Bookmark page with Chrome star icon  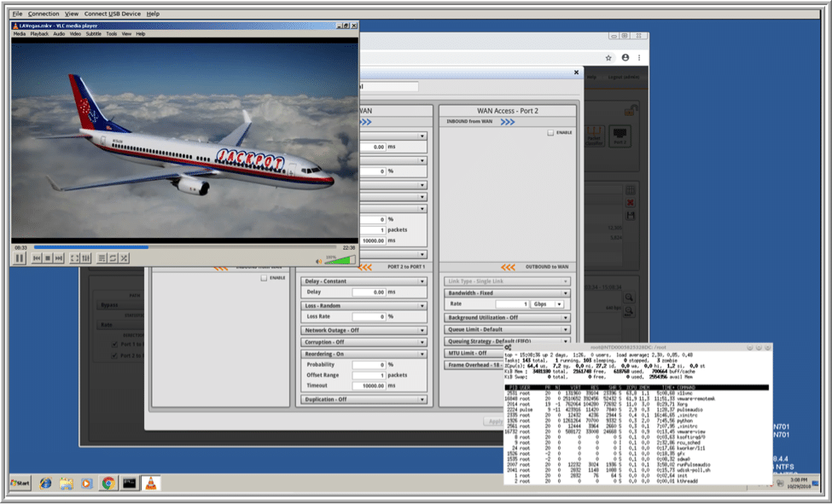coord(608,58)
